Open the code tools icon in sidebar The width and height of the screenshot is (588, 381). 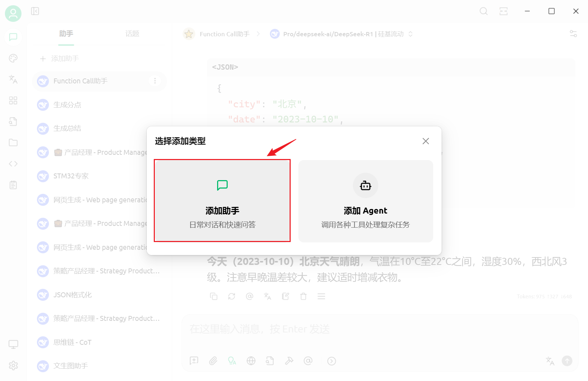coord(13,164)
